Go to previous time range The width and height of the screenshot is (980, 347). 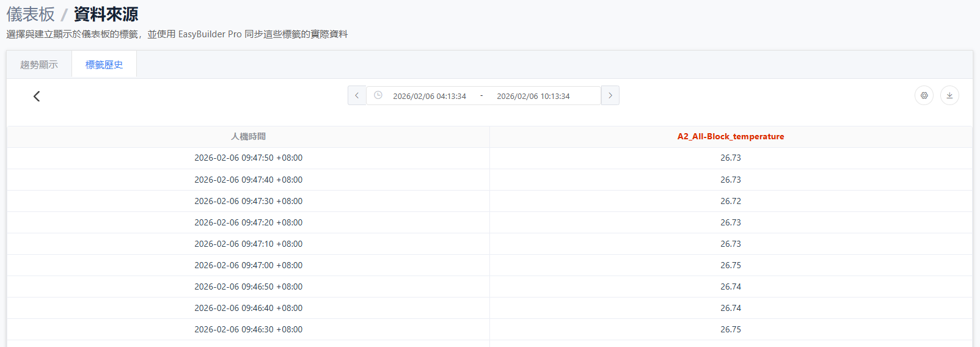tap(357, 95)
